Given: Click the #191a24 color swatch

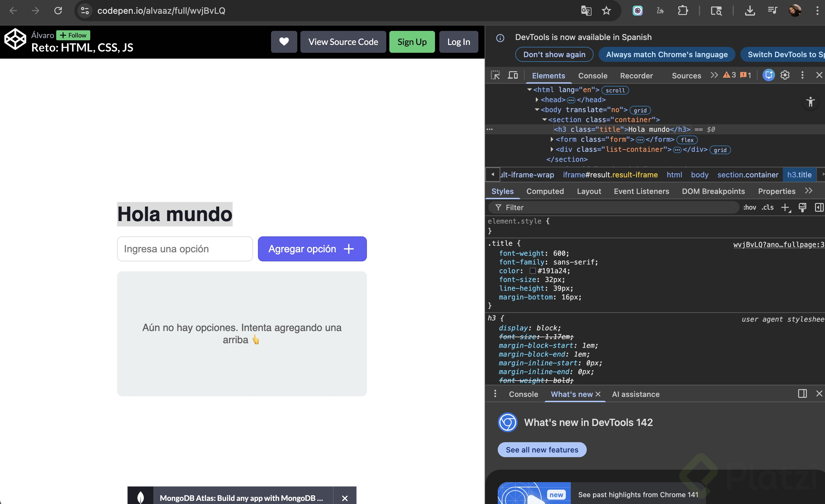Looking at the screenshot, I should coord(532,271).
